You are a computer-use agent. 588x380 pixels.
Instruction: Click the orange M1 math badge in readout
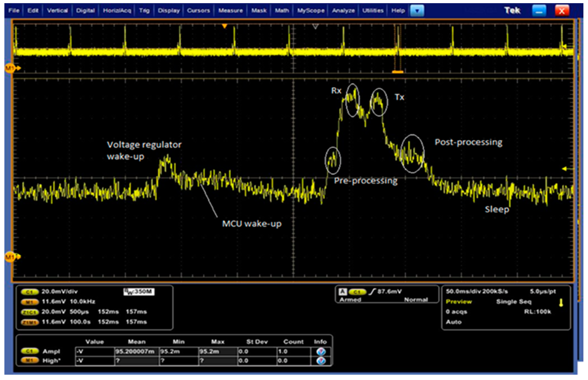tap(30, 302)
